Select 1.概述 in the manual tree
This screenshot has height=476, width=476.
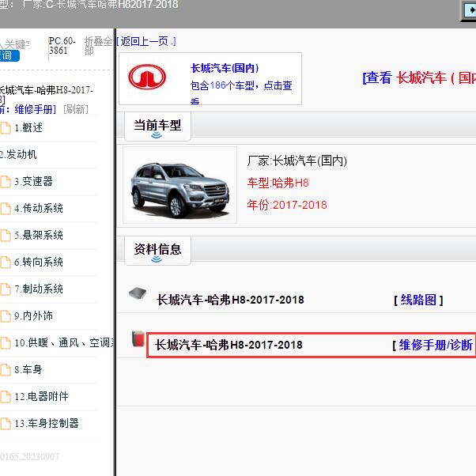tap(28, 128)
